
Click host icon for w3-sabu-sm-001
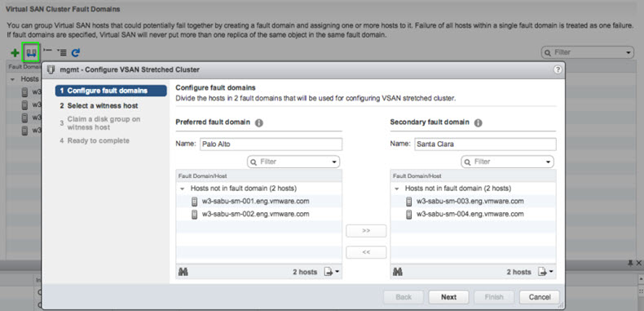[x=195, y=202]
